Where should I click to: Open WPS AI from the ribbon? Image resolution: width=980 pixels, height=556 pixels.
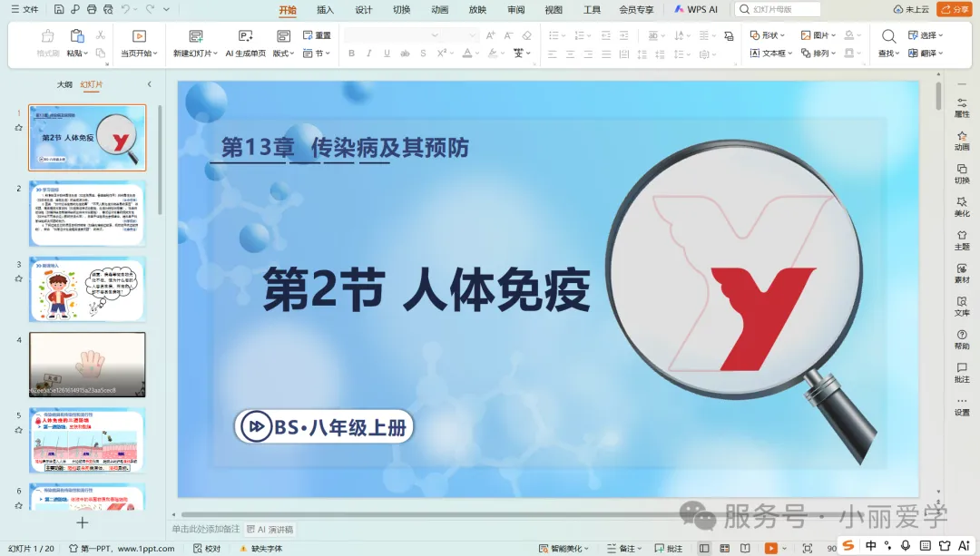click(696, 9)
